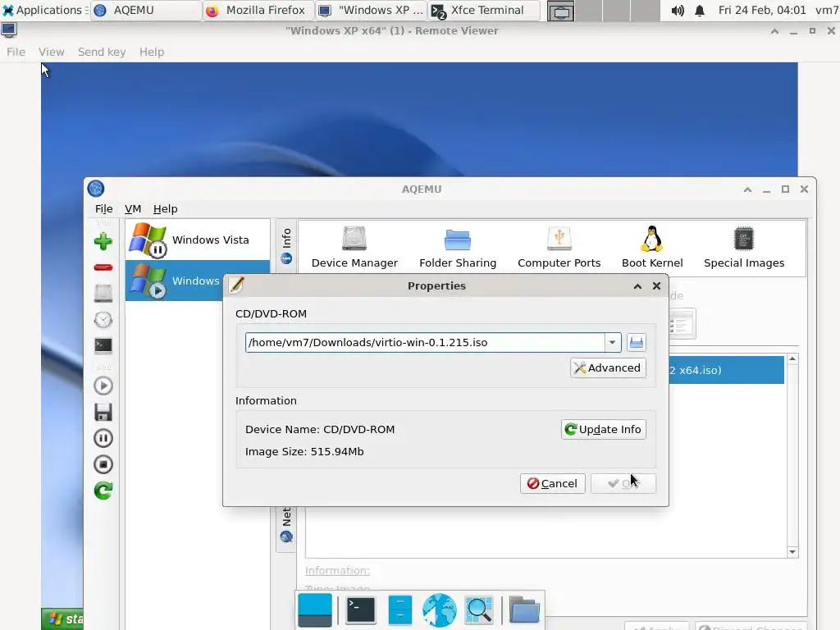The image size is (840, 630).
Task: Open file manager drawer icon in dock
Action: click(x=399, y=610)
